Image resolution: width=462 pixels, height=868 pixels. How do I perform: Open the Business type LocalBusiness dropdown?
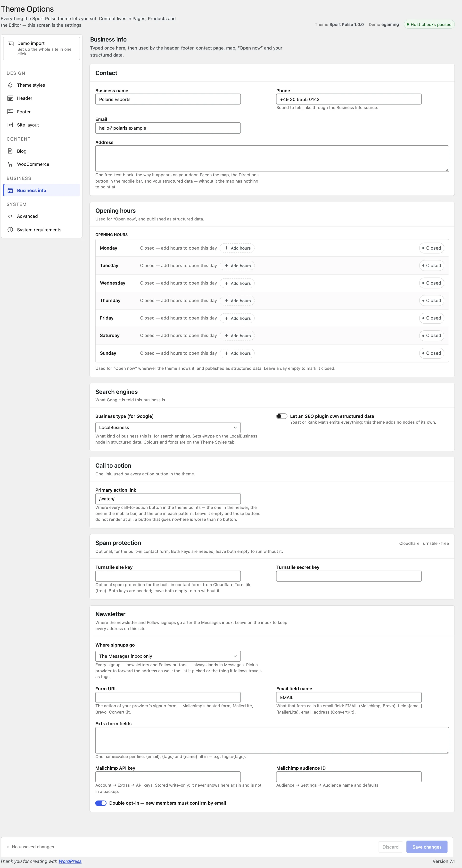tap(168, 427)
